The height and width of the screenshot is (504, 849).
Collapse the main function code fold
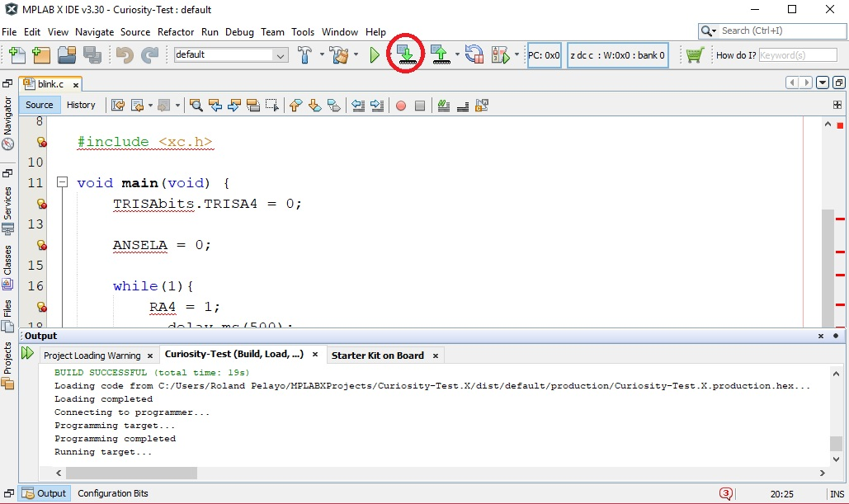click(62, 182)
